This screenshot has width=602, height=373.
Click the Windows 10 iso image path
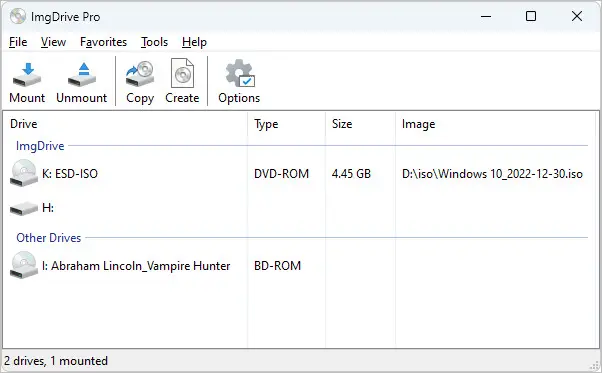[492, 174]
